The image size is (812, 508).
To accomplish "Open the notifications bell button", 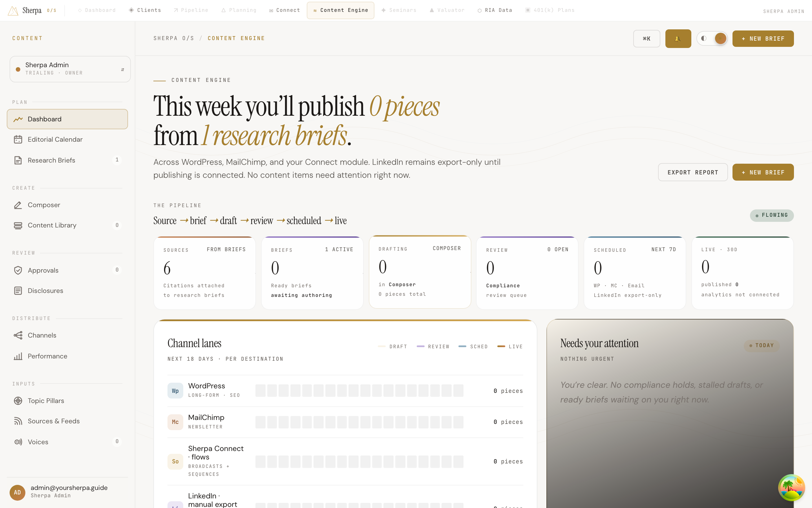I will pyautogui.click(x=678, y=39).
